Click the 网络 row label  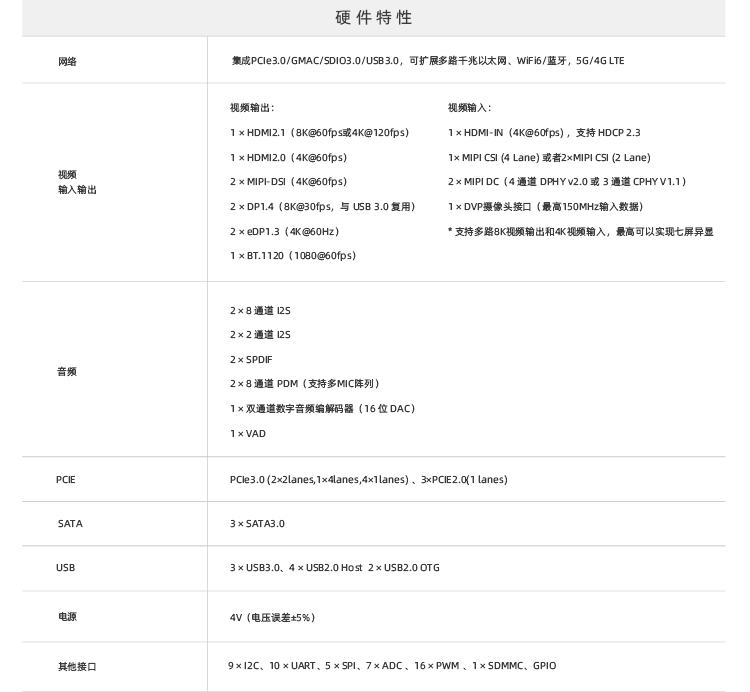67,62
